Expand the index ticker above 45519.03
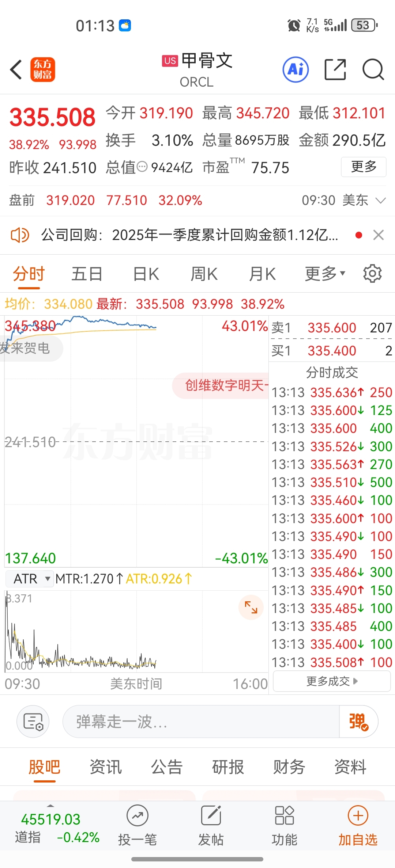 50,806
